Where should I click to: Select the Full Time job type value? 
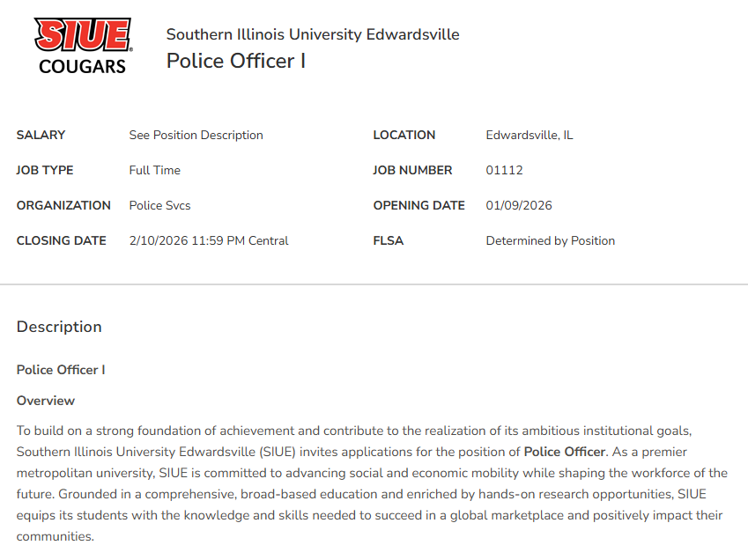154,170
